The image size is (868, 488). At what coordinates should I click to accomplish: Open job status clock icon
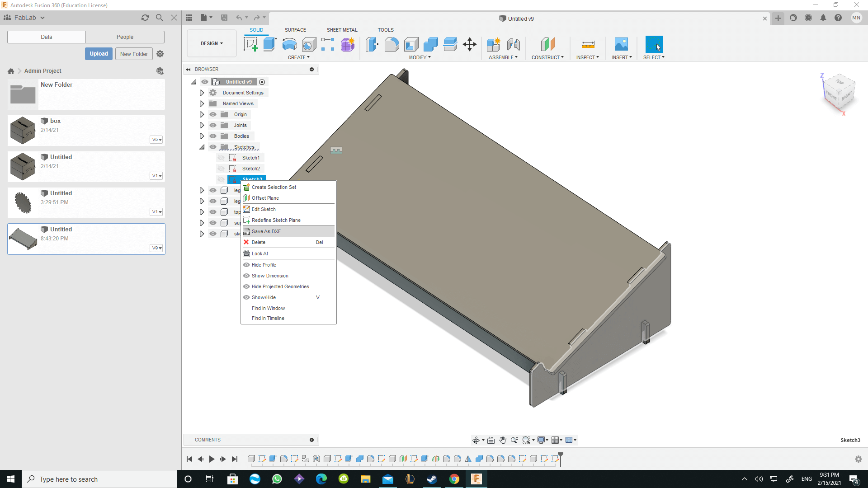pyautogui.click(x=808, y=18)
